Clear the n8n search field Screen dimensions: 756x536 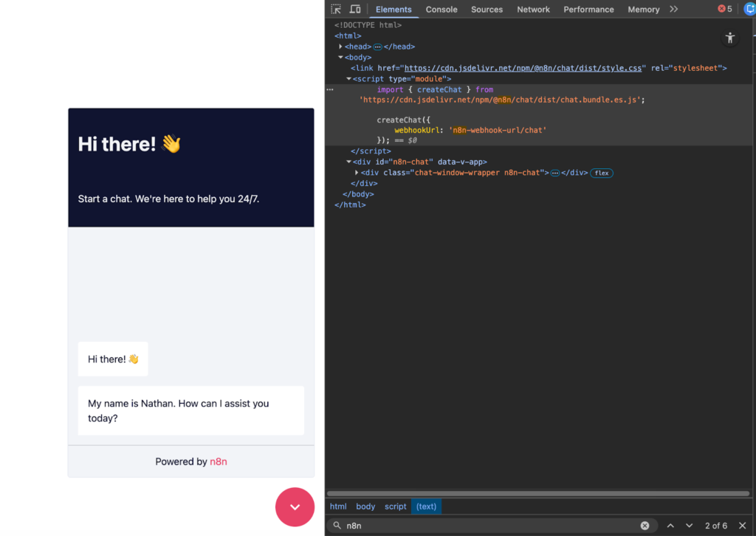click(645, 526)
